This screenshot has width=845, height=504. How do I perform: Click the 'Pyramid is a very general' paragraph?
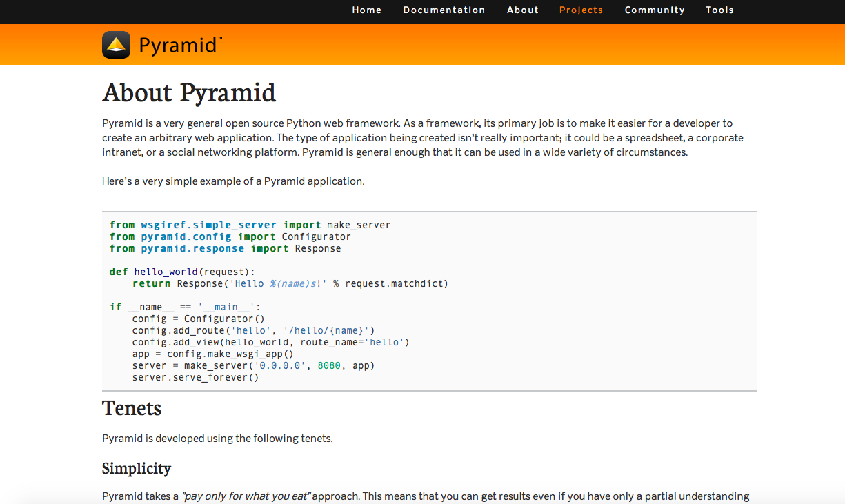coord(423,138)
